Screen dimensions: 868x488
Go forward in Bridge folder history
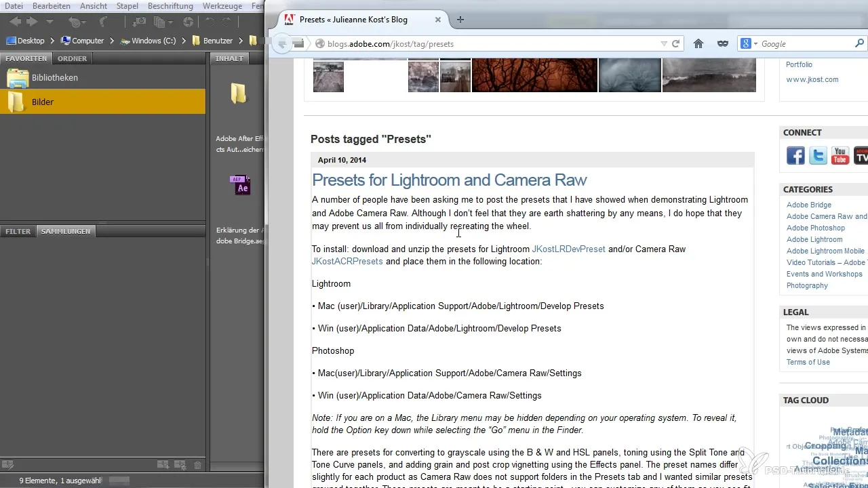click(32, 22)
